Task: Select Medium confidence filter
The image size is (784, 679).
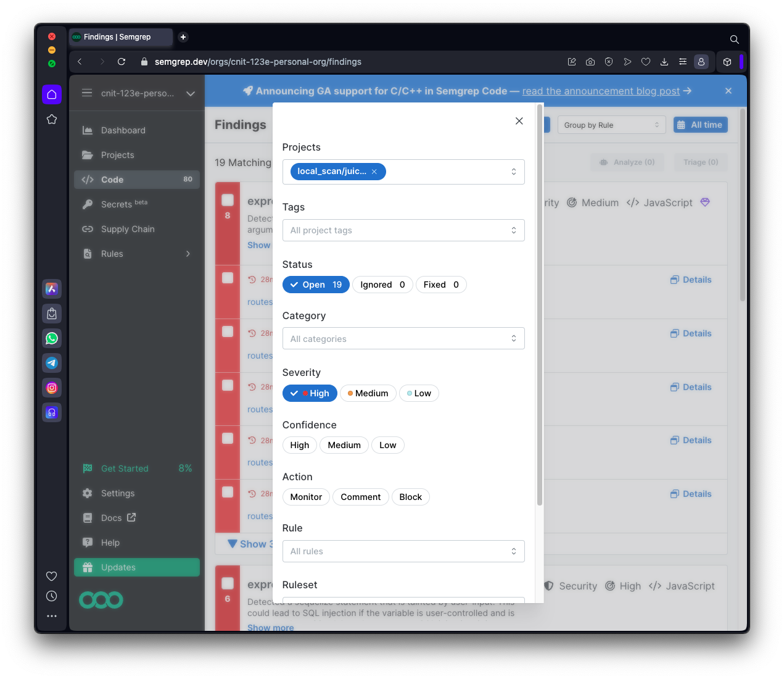Action: [x=344, y=445]
